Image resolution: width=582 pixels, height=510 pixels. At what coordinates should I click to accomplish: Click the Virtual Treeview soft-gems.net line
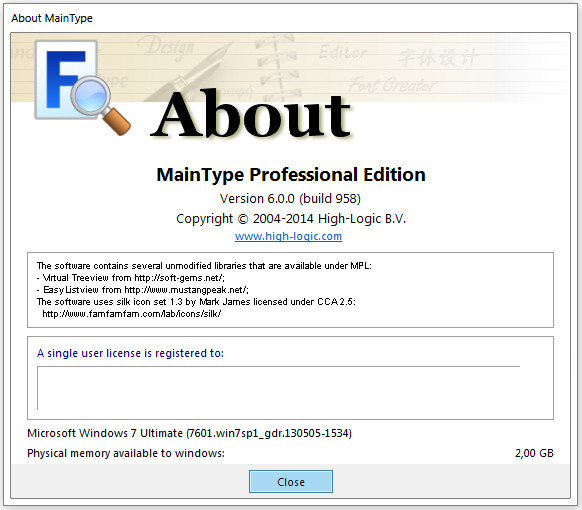pyautogui.click(x=131, y=278)
